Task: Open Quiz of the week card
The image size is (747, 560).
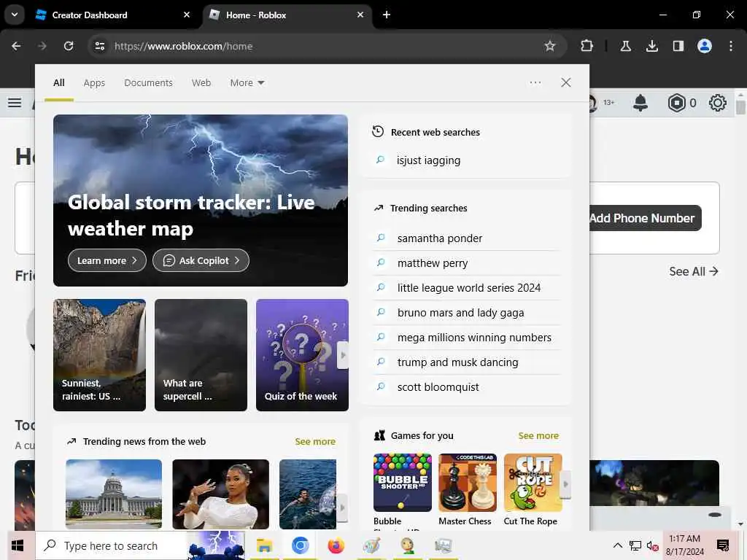Action: pos(302,355)
